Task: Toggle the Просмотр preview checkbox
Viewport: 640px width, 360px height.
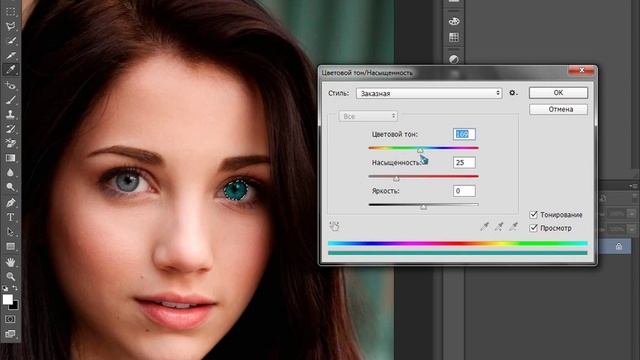Action: click(x=533, y=228)
